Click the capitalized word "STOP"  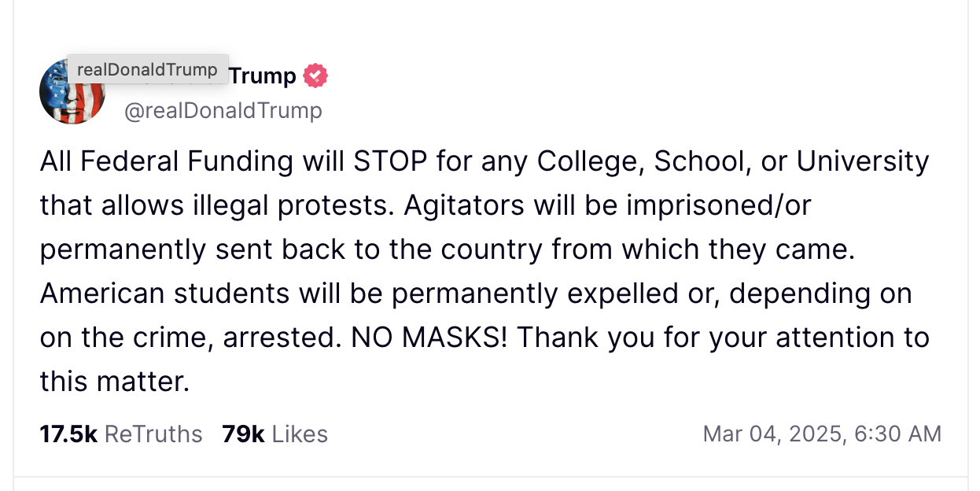(x=390, y=161)
